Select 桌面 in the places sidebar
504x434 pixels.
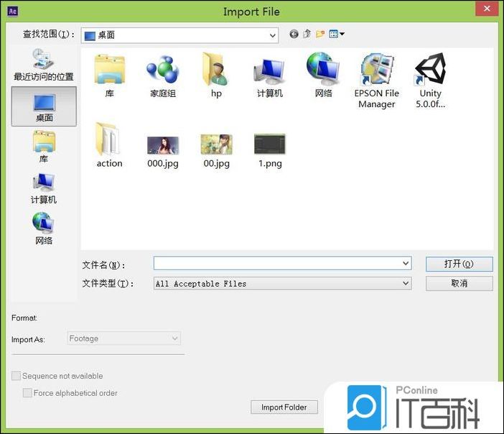(44, 106)
